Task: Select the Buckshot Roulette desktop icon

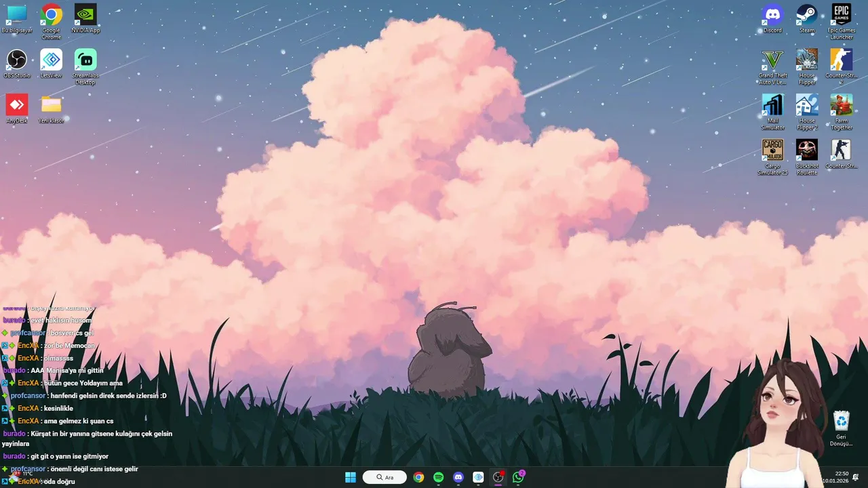Action: click(807, 157)
